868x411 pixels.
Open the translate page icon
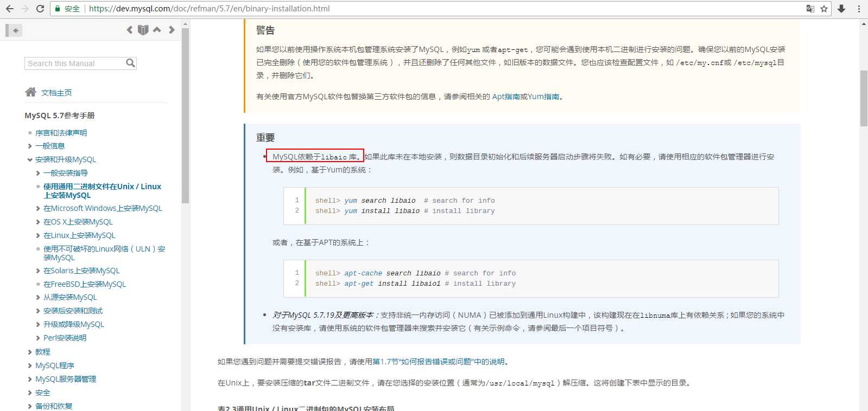click(810, 9)
